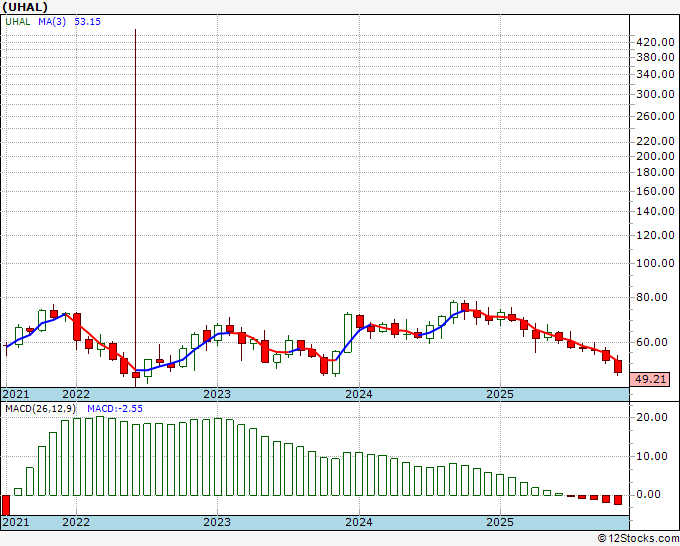Click the MACD:-2.55 value label
The width and height of the screenshot is (680, 546).
tap(115, 409)
